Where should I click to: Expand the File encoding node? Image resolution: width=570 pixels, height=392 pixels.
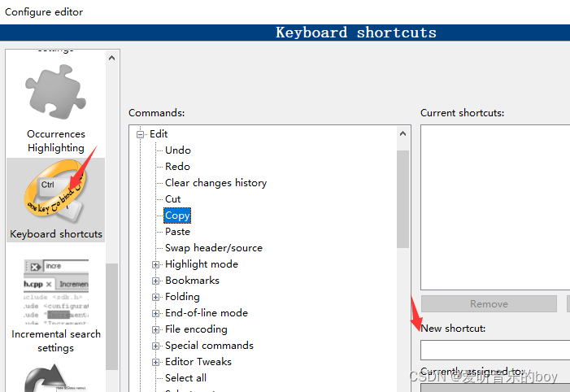pos(155,330)
